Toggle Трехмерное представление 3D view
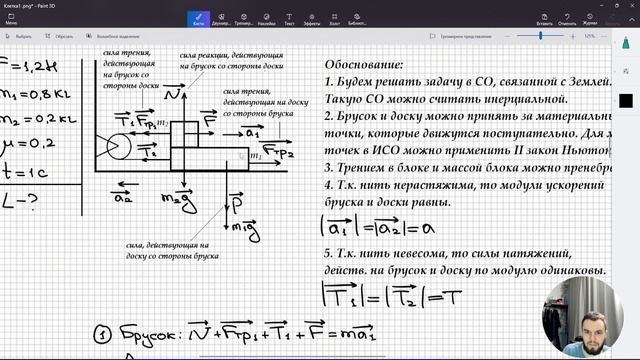 [x=461, y=36]
